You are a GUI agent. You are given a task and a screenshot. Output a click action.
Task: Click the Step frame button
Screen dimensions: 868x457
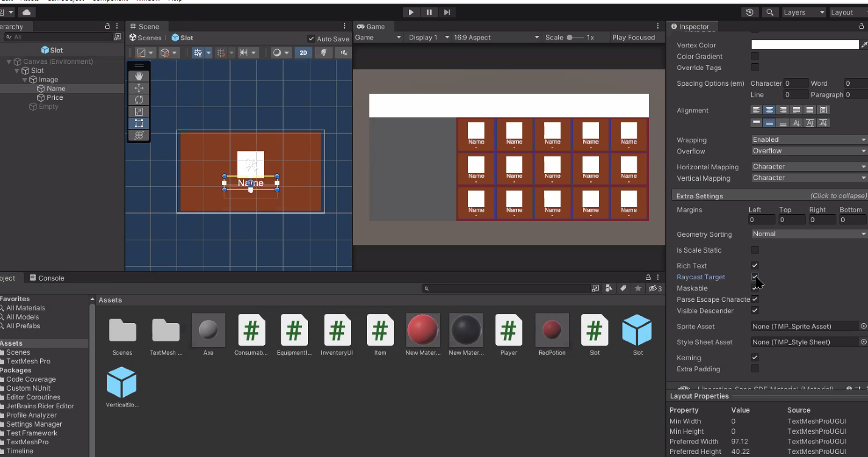click(x=447, y=12)
